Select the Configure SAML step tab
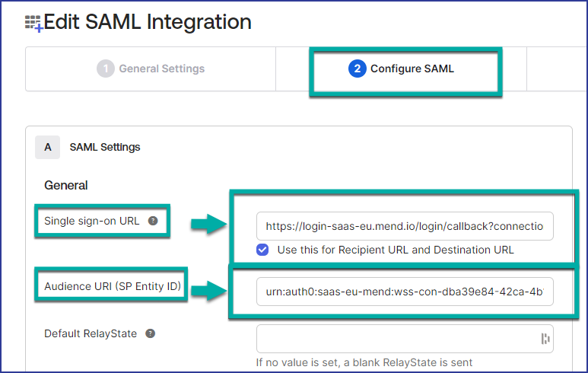 [x=403, y=69]
